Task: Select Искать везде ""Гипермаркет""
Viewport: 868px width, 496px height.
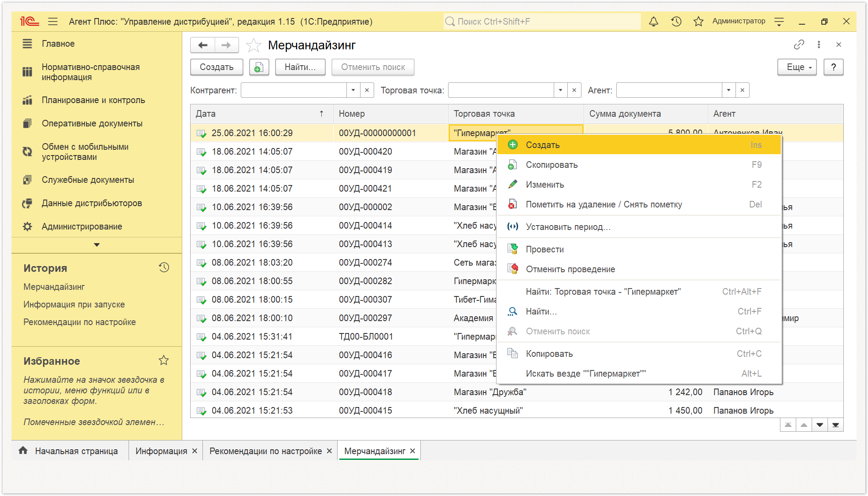Action: [x=639, y=374]
